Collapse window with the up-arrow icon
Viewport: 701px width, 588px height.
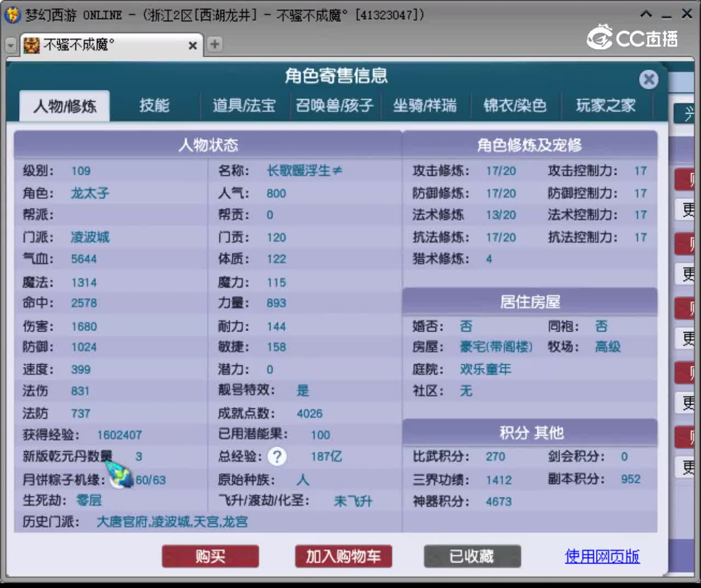646,14
